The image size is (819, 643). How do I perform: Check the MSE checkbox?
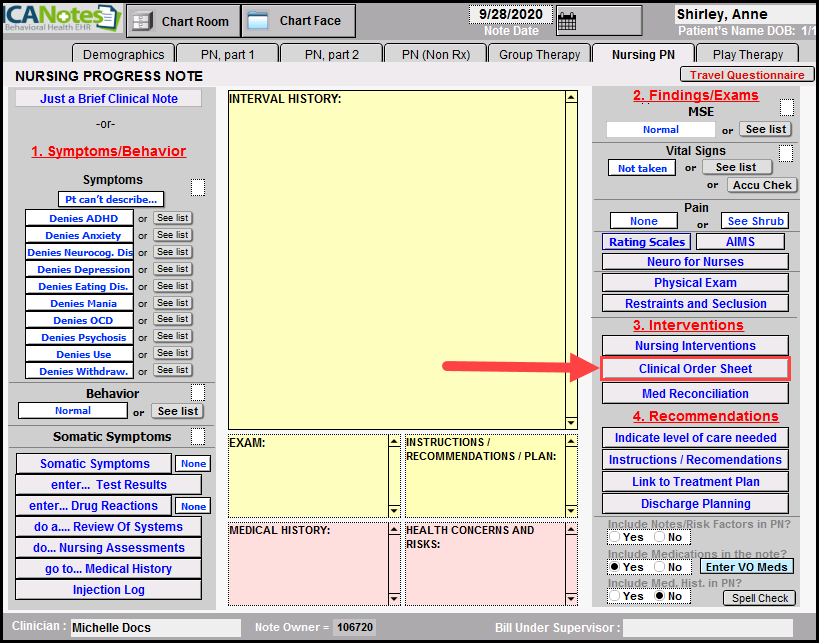[x=786, y=108]
